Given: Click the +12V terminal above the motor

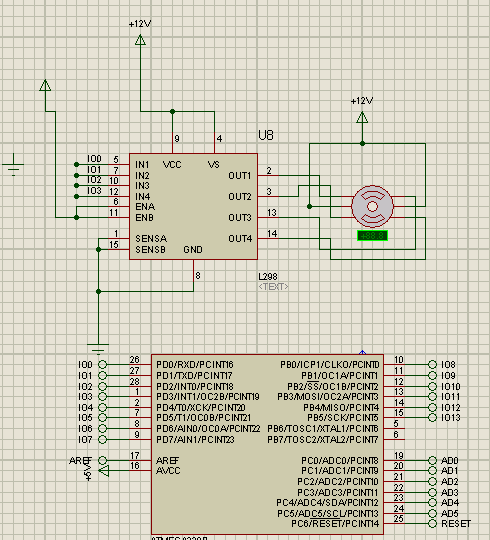Looking at the screenshot, I should (362, 117).
